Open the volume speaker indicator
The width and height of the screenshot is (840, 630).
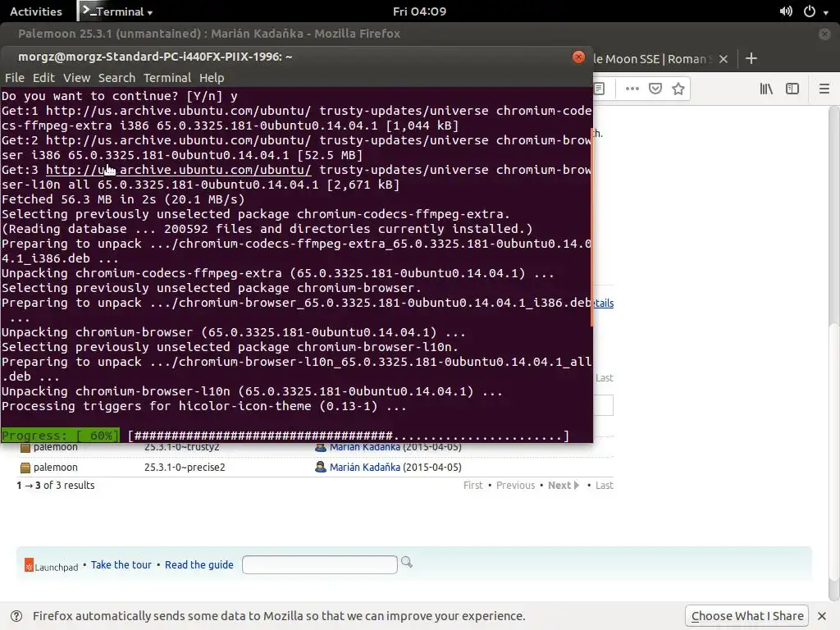786,11
